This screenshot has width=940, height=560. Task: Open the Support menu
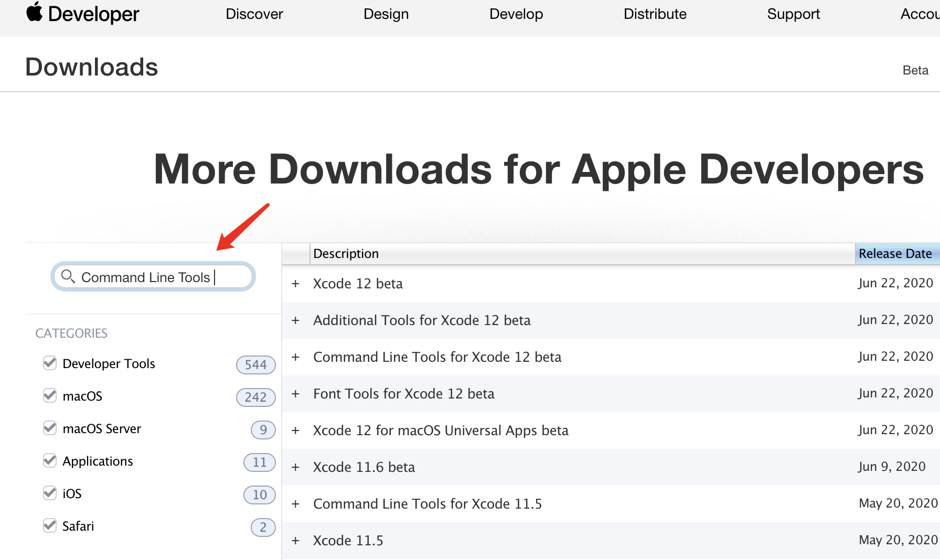pos(794,14)
